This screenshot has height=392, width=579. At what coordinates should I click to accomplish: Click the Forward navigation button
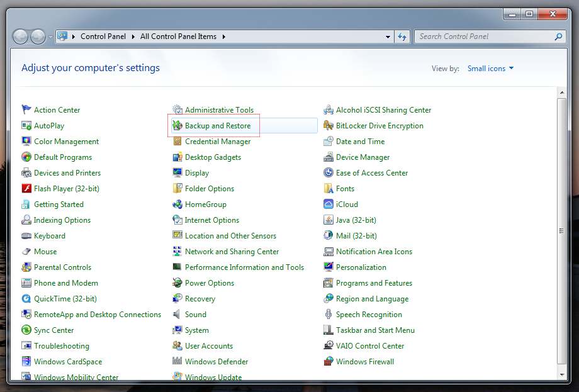38,37
